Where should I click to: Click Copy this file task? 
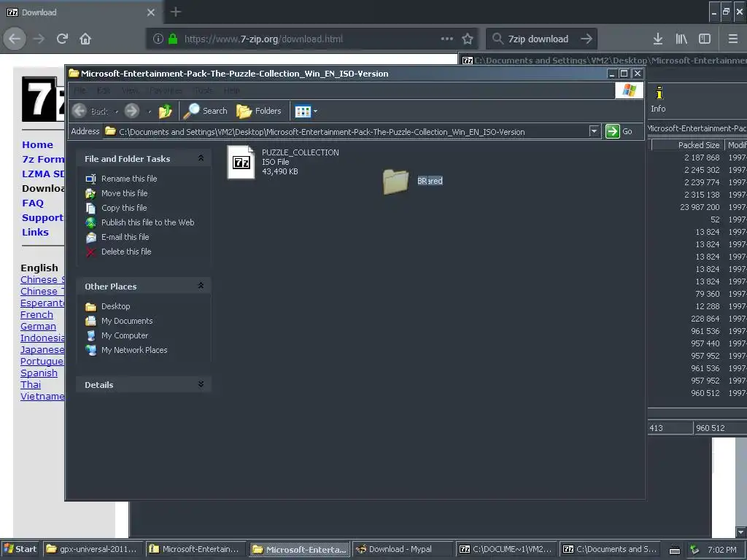point(124,208)
